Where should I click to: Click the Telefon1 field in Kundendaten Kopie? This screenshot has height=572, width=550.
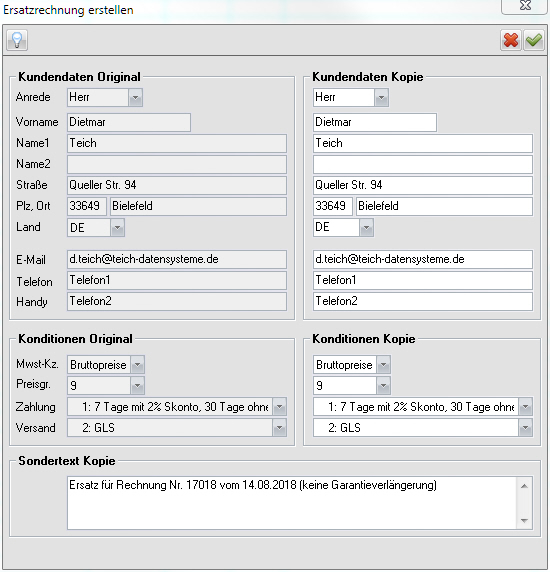click(423, 281)
